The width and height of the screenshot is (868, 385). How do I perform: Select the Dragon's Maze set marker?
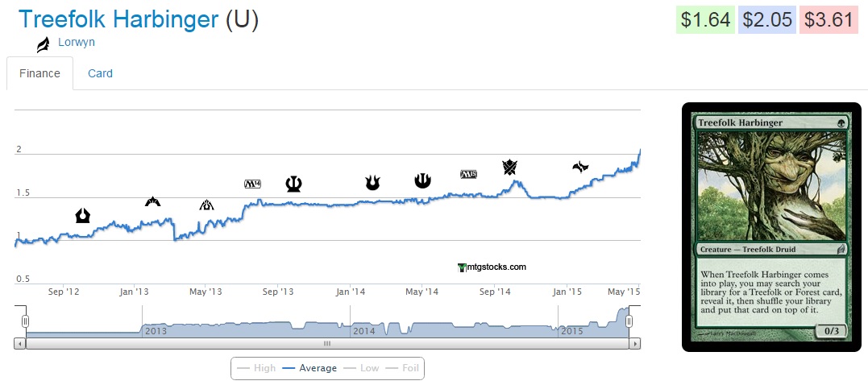tap(206, 205)
